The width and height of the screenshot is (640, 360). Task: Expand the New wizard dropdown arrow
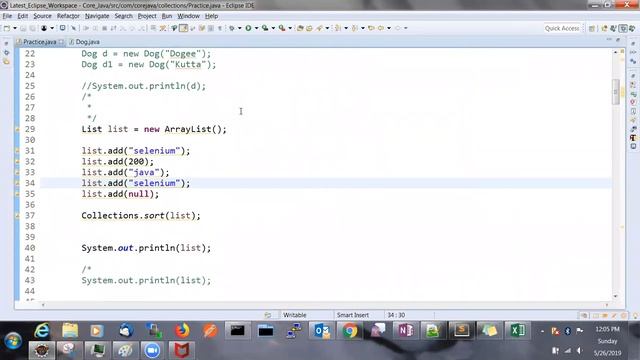15,28
